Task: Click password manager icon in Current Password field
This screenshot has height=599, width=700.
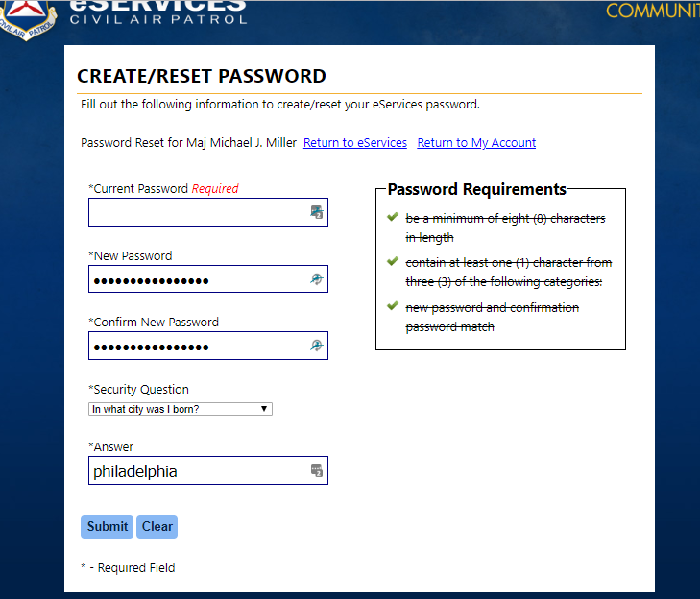Action: click(317, 212)
